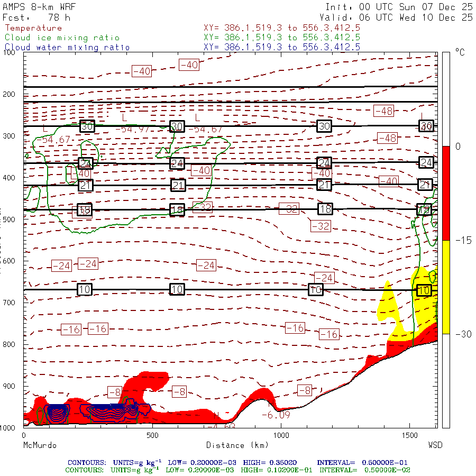
Task: Click the green 'CONTOURS:' label
Action: [85, 470]
